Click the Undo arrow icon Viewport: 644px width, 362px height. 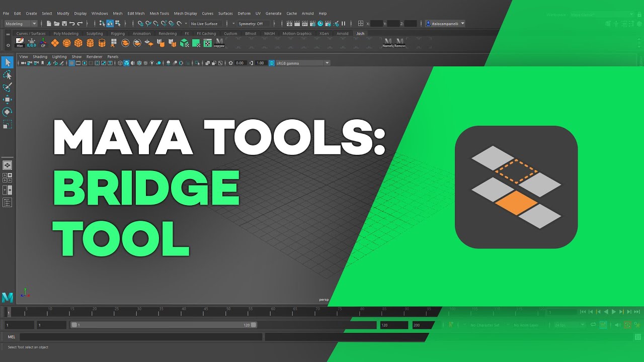[72, 23]
